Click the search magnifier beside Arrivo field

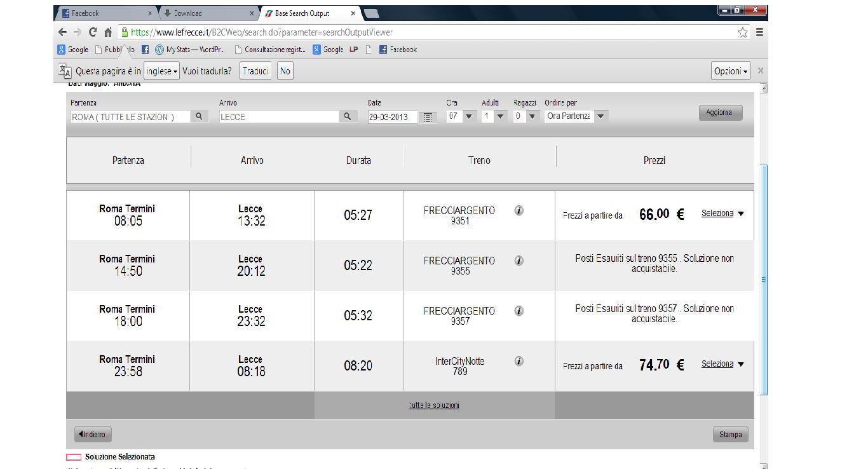pyautogui.click(x=348, y=117)
